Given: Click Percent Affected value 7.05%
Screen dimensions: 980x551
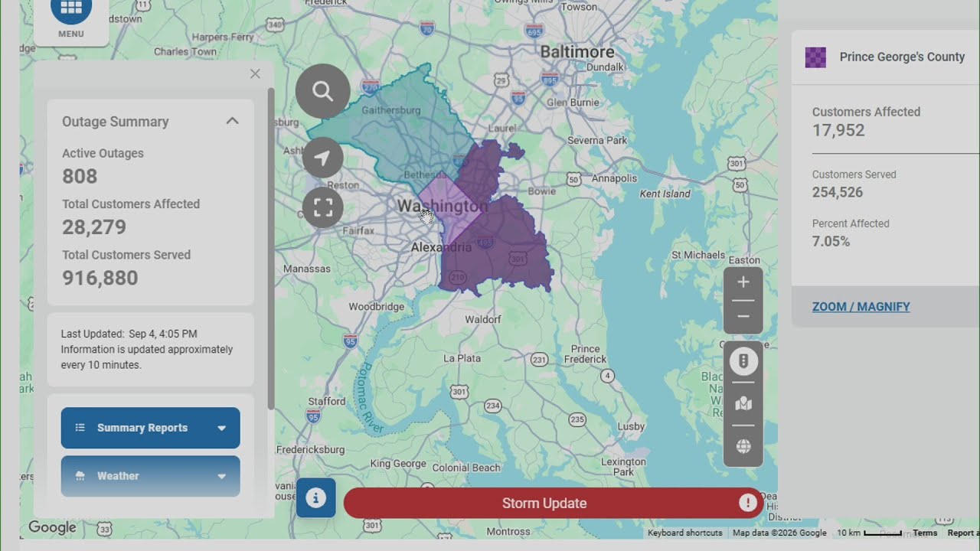Looking at the screenshot, I should tap(831, 241).
